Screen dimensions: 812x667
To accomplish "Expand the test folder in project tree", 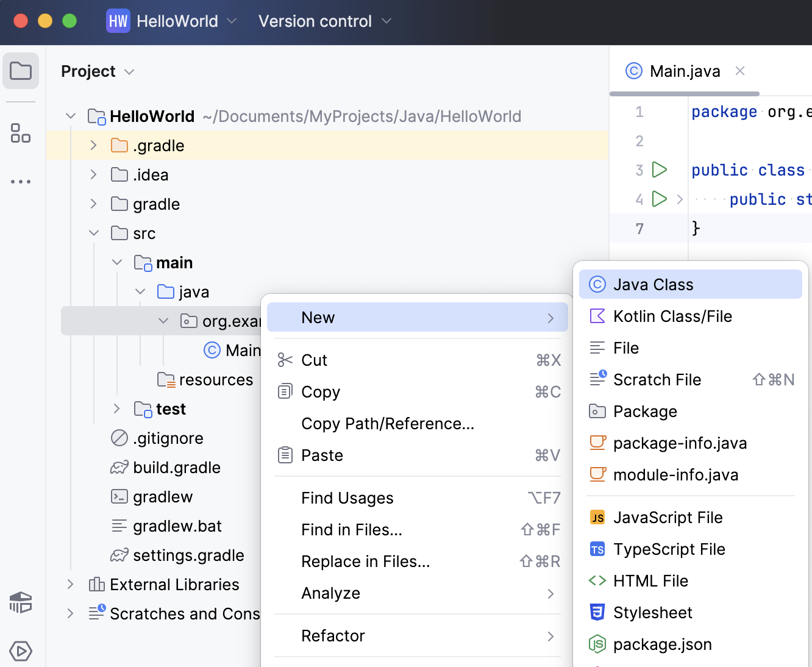I will [x=116, y=408].
